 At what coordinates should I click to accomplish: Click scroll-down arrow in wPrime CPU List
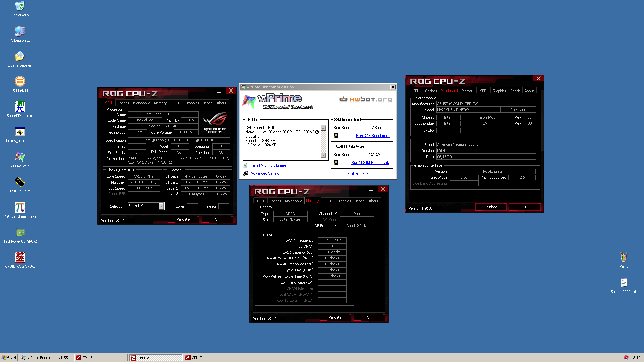[x=323, y=155]
